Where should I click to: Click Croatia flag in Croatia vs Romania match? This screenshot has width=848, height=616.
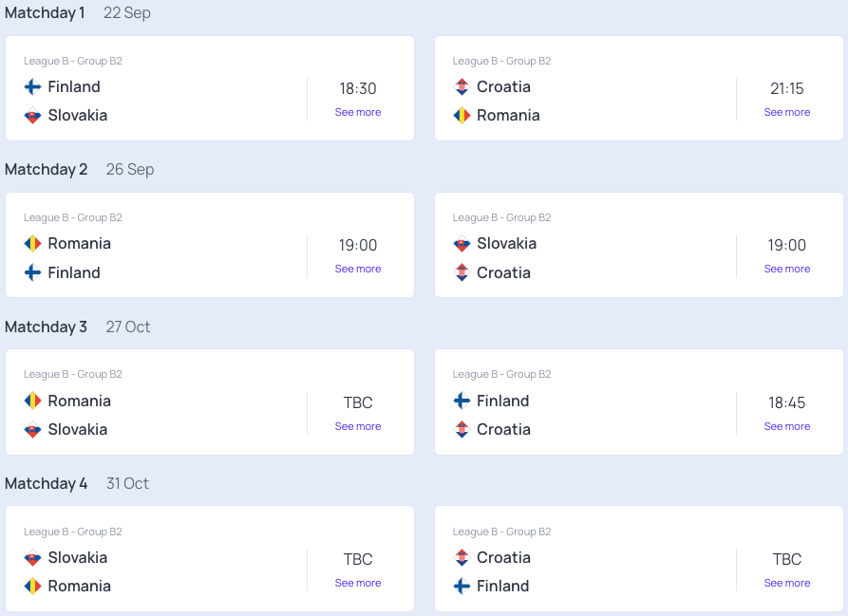462,87
